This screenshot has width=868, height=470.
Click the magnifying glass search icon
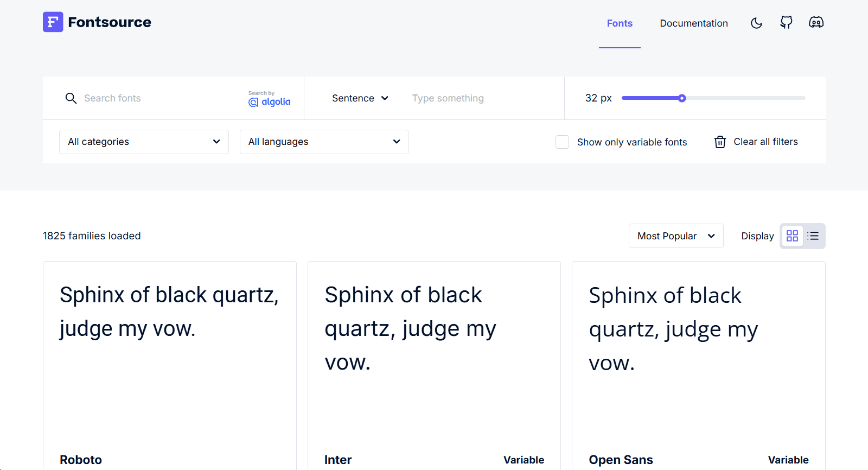[x=71, y=98]
